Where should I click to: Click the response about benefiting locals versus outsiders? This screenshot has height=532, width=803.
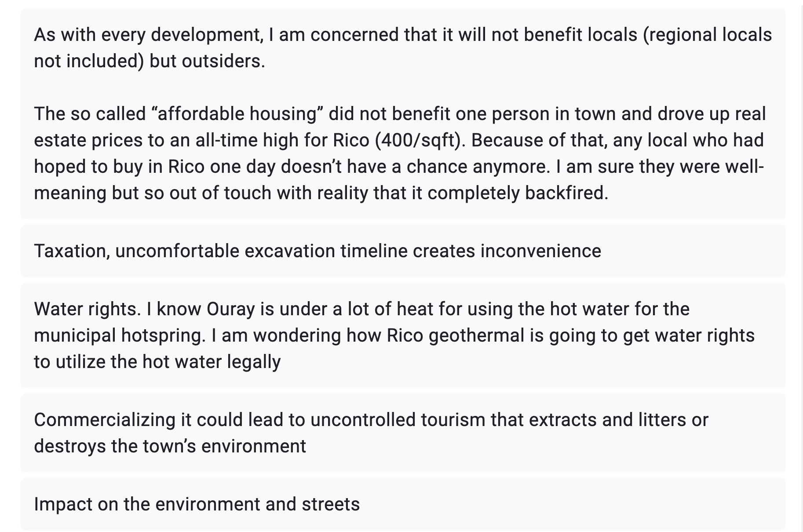point(403,113)
